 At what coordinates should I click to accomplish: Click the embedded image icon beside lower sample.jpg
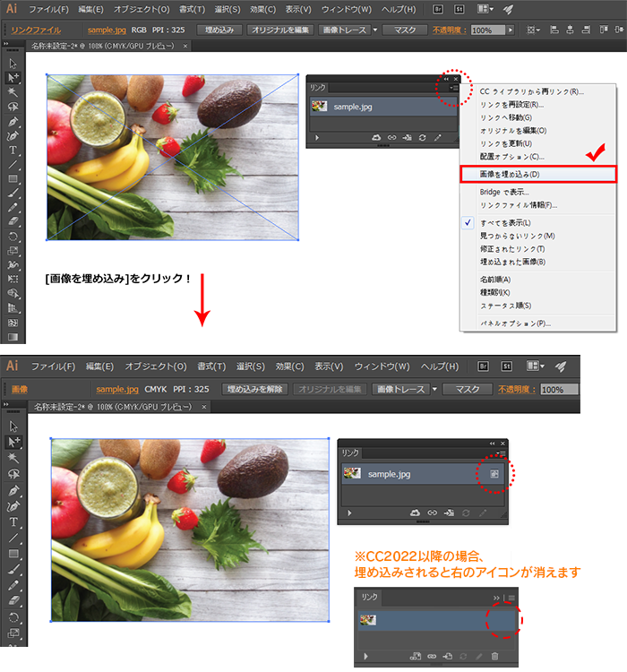pyautogui.click(x=494, y=473)
